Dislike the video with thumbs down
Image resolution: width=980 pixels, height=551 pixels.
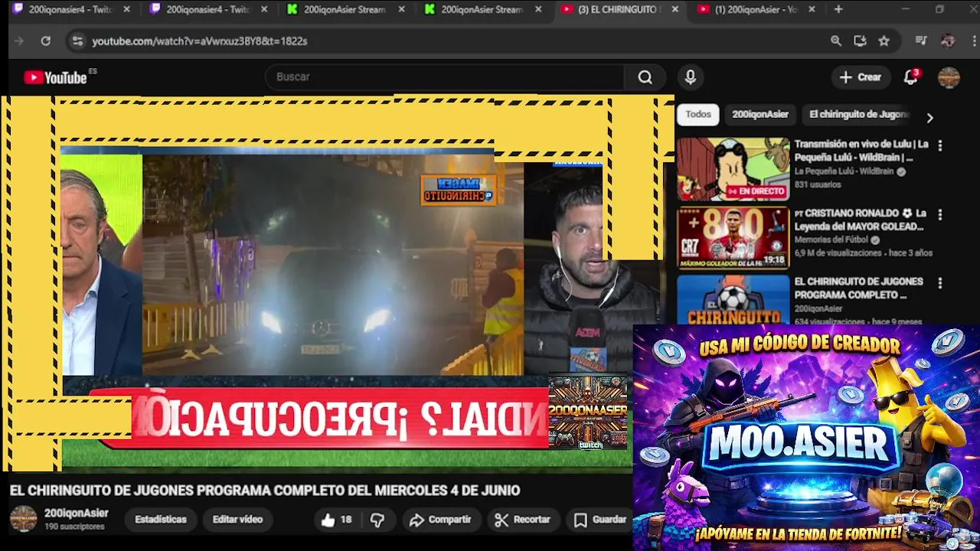coord(377,520)
